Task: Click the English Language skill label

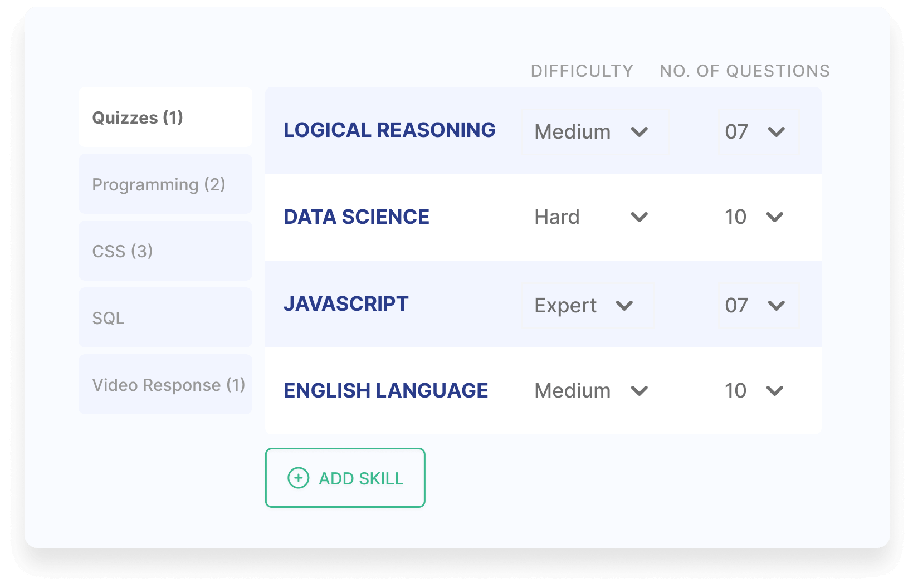Action: (385, 390)
